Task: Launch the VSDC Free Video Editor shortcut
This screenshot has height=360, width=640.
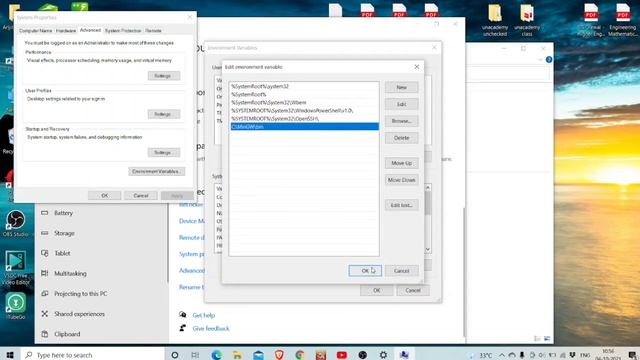Action: [x=16, y=268]
